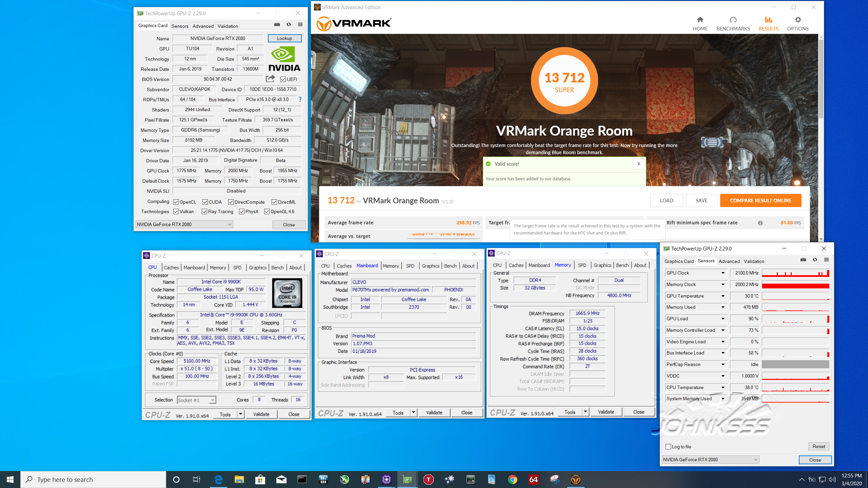Dismiss the Valid score notification with X
The width and height of the screenshot is (868, 488).
pos(638,164)
